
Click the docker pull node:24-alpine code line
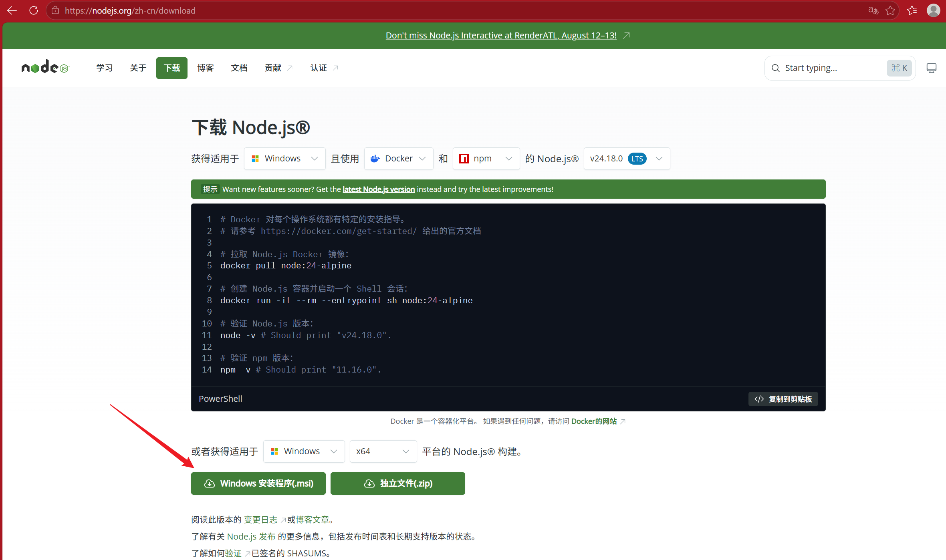286,266
